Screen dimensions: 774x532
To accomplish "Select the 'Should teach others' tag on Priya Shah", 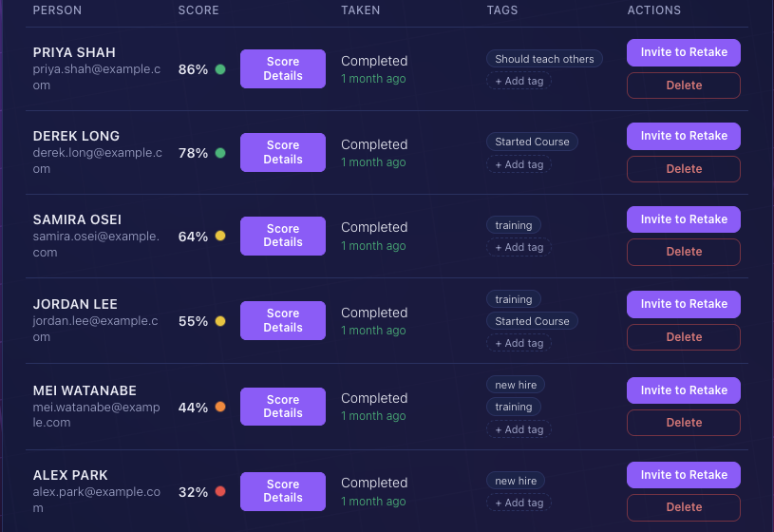I will (544, 59).
